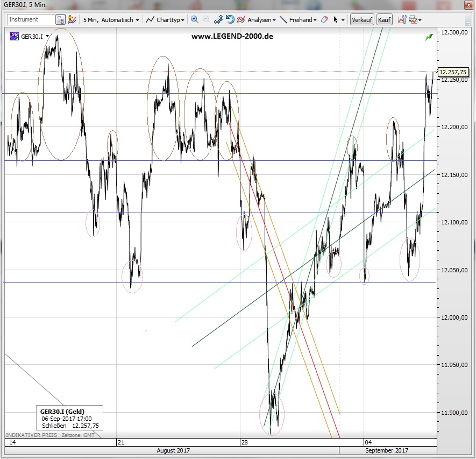476x459 pixels.
Task: Click the INDIKATIVER PREIS notice text
Action: 32,435
